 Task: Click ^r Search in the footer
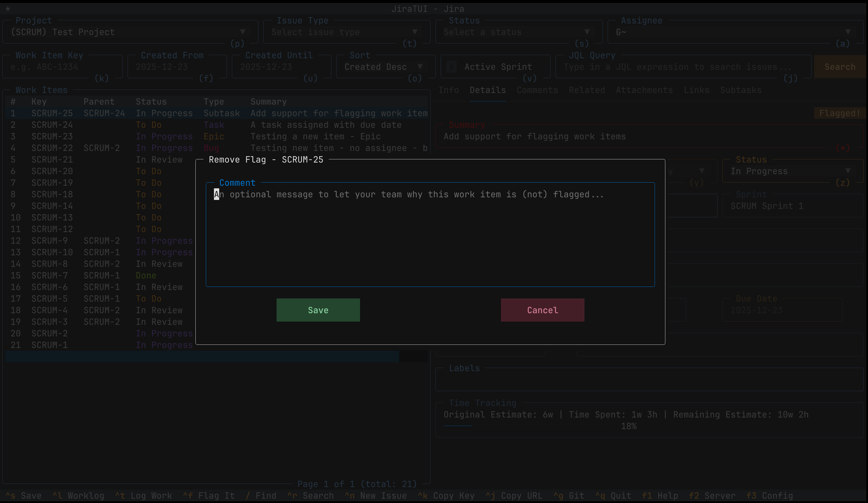tap(310, 496)
